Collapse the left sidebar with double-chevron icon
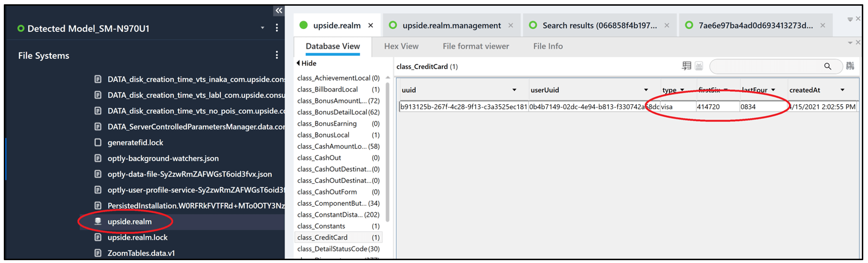 pyautogui.click(x=279, y=10)
